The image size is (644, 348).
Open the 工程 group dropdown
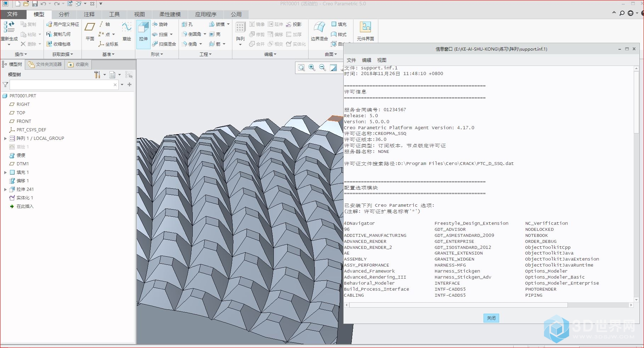pos(205,54)
